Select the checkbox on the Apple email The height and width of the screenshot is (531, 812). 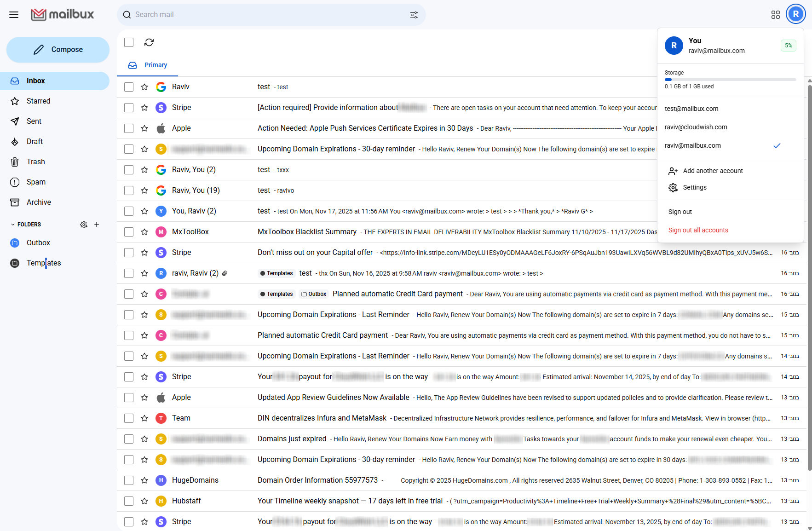click(x=128, y=128)
